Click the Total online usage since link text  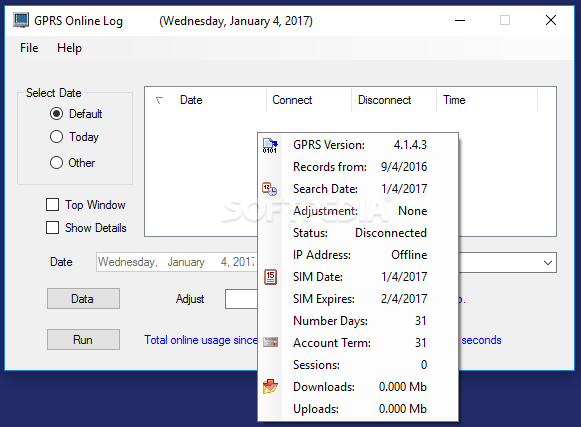tap(201, 340)
